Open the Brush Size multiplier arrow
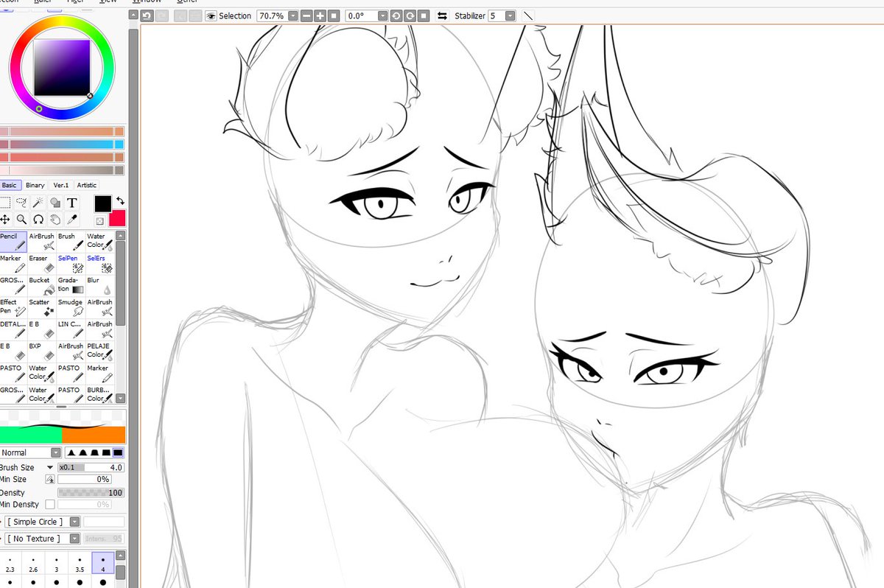 (x=50, y=467)
